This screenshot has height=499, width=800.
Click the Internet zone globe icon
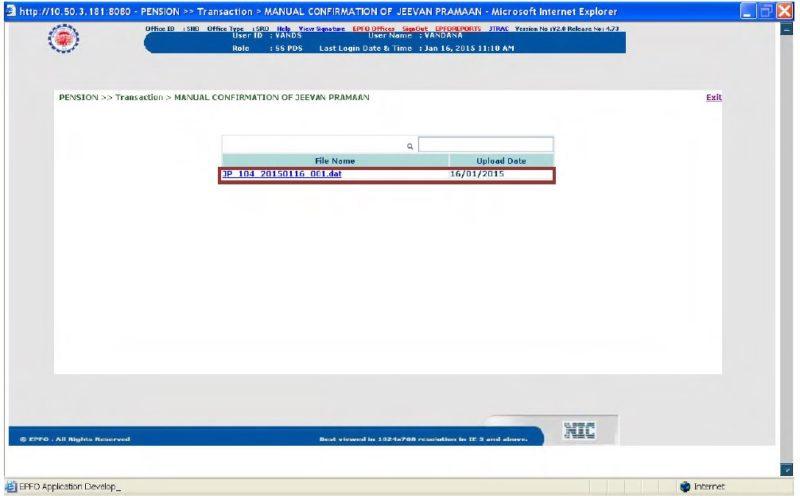(x=685, y=487)
